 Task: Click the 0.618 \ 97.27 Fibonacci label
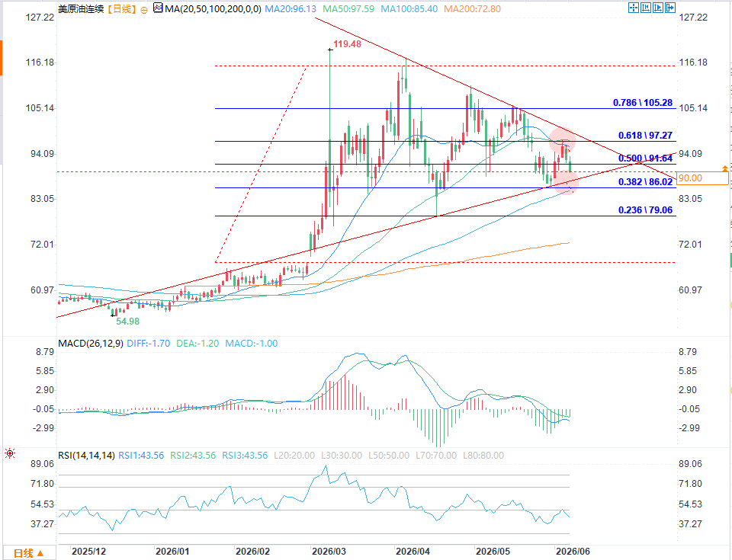click(x=646, y=136)
